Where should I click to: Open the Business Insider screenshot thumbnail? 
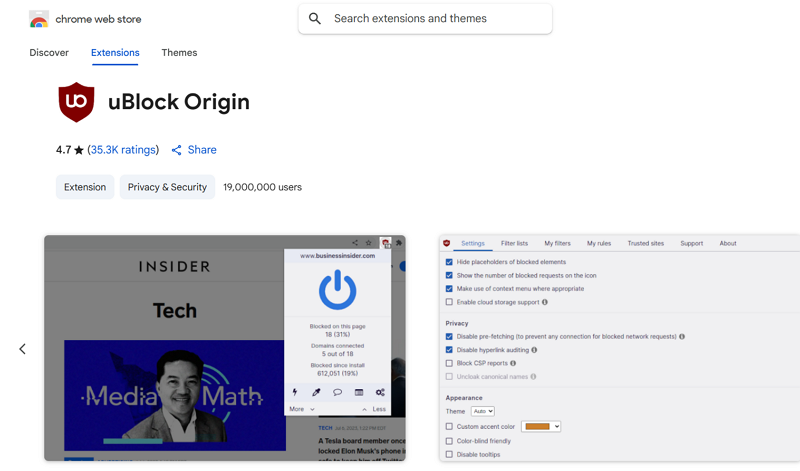[225, 348]
